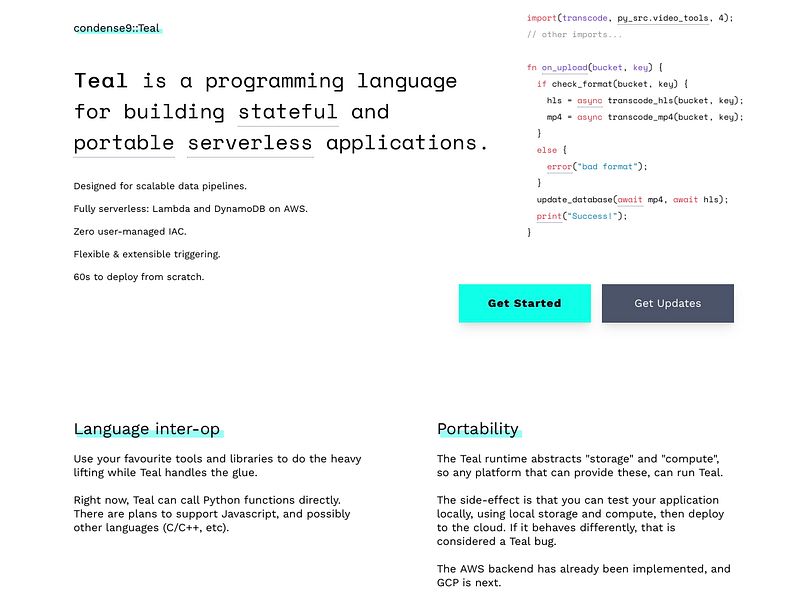
Task: Click paragraph starting 'The Teal runtime abstracts'
Action: (x=580, y=466)
